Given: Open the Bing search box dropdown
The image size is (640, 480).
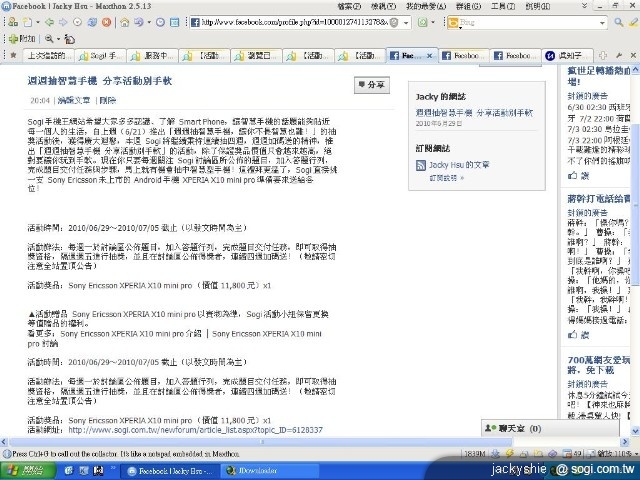Looking at the screenshot, I should [602, 23].
